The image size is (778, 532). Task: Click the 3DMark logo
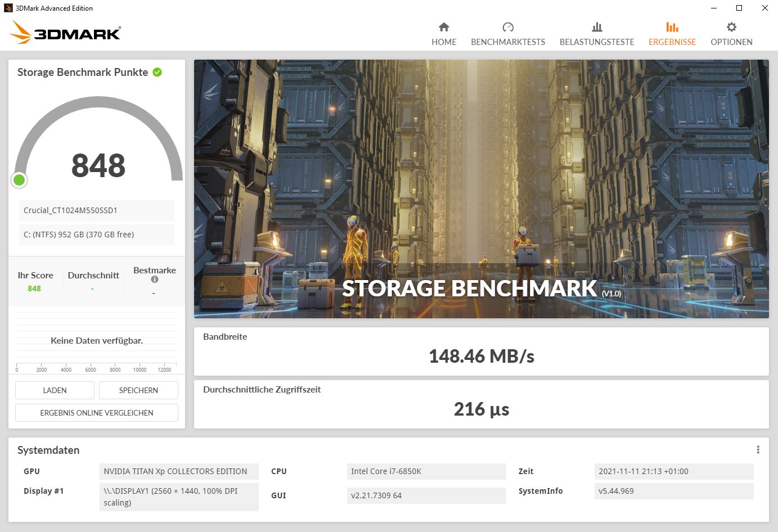pos(65,33)
